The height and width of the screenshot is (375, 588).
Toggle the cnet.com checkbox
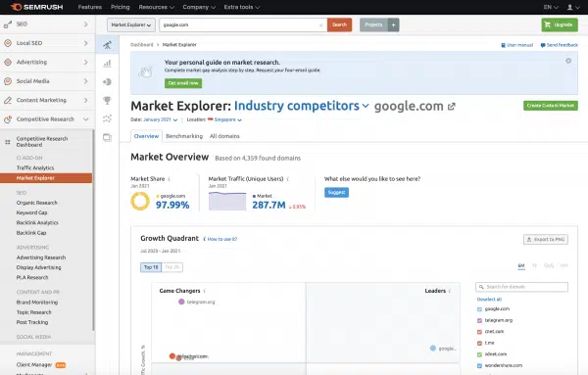point(479,332)
